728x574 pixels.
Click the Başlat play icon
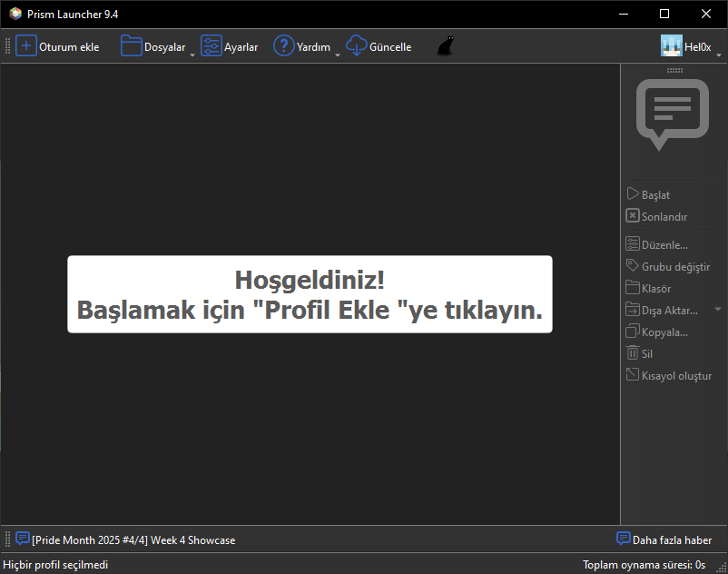tap(633, 193)
